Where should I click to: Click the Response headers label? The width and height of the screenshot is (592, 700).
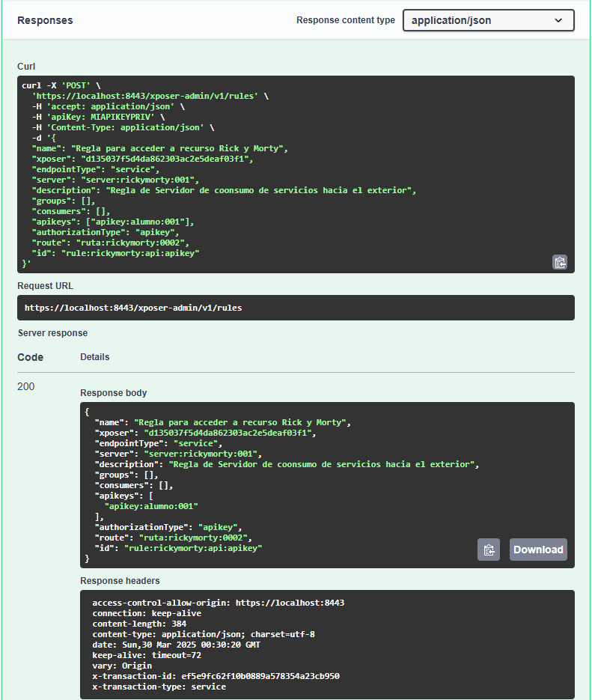(x=120, y=580)
